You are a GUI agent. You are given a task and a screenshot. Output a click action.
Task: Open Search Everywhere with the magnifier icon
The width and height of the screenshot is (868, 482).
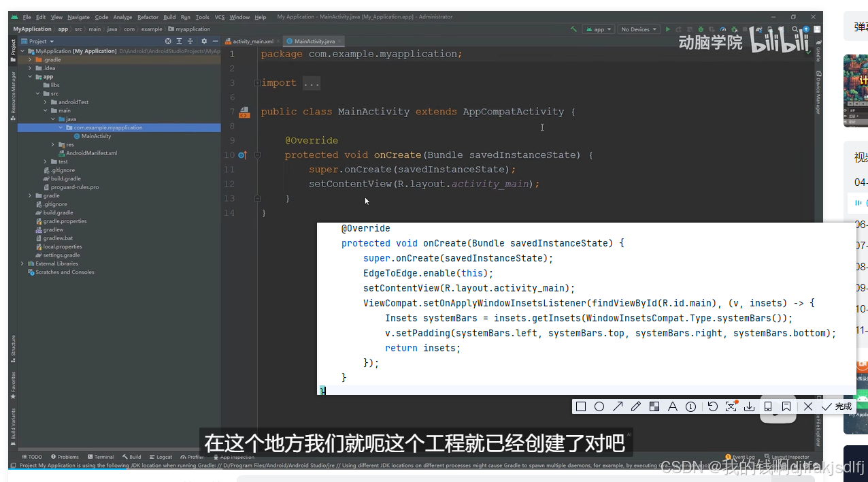pyautogui.click(x=795, y=29)
